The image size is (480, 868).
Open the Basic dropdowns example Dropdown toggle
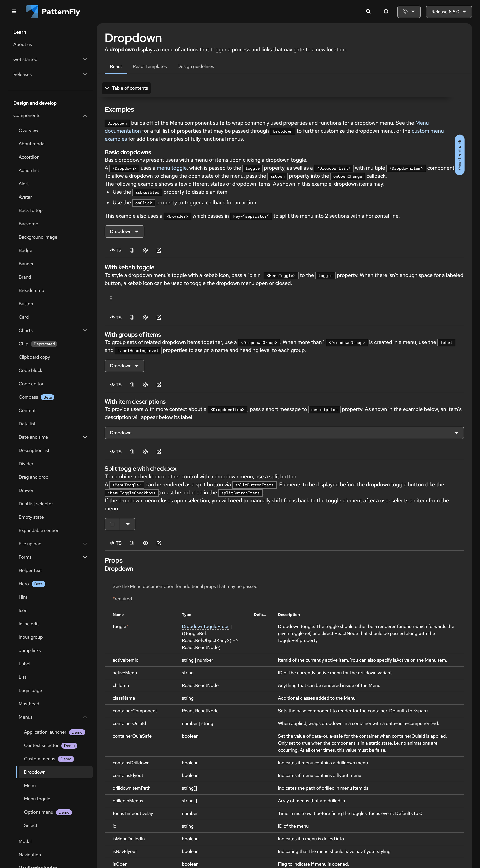[x=124, y=231]
